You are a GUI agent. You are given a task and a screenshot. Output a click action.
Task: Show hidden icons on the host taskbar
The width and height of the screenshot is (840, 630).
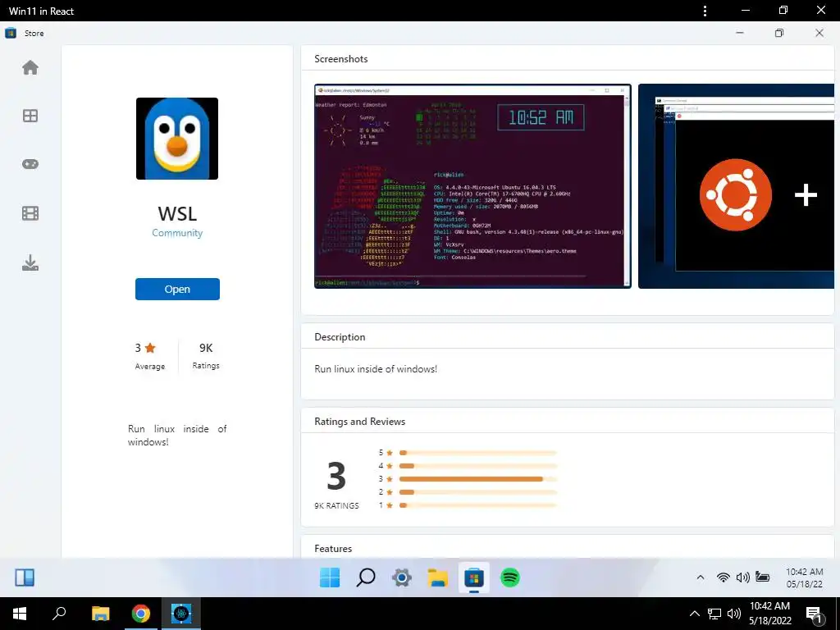[x=694, y=614]
